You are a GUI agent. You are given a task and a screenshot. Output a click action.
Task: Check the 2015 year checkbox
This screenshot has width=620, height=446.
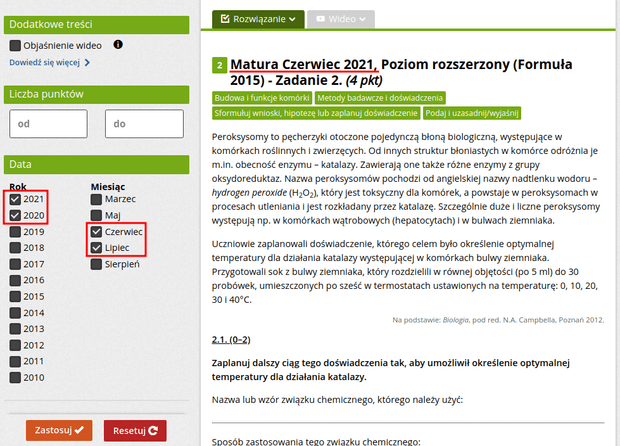point(15,297)
